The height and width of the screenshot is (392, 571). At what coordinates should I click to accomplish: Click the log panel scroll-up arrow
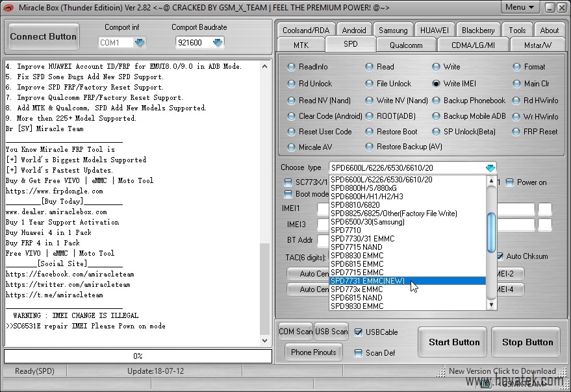[265, 66]
